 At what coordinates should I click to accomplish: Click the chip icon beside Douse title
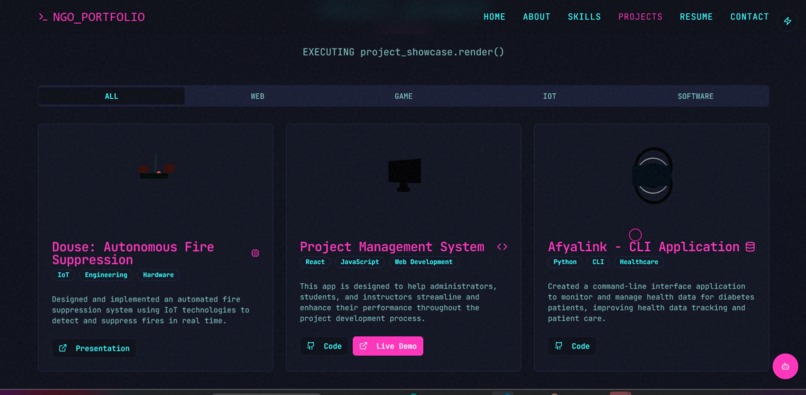coord(255,253)
